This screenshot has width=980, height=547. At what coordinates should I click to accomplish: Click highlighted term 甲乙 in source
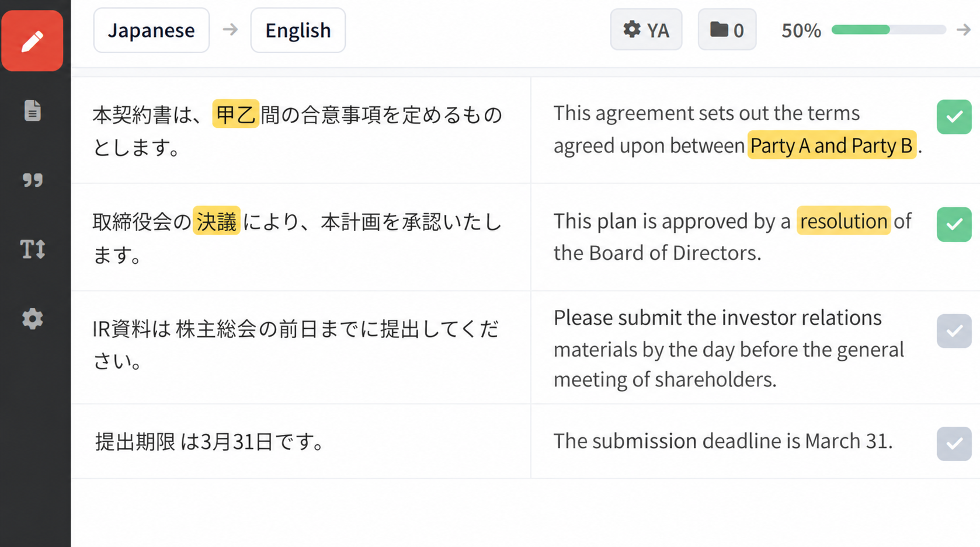(x=235, y=114)
